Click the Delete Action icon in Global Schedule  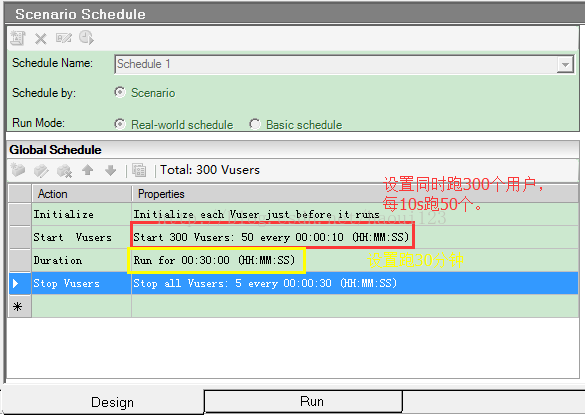pyautogui.click(x=64, y=171)
